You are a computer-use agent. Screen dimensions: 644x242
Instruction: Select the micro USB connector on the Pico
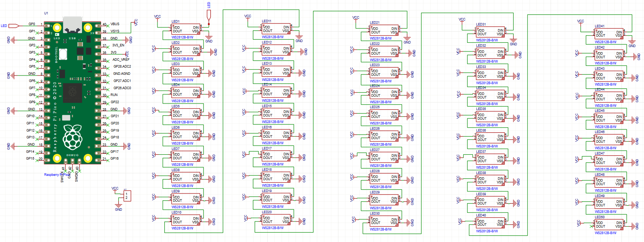click(72, 24)
